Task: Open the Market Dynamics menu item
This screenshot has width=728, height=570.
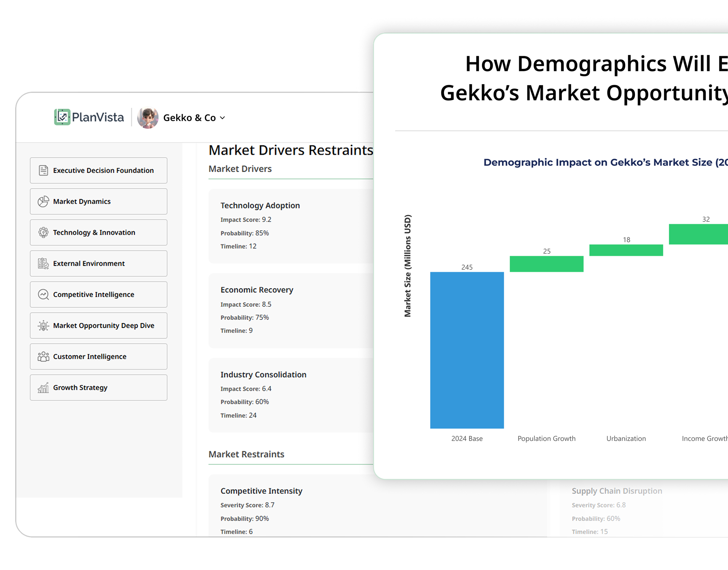Action: pos(98,202)
